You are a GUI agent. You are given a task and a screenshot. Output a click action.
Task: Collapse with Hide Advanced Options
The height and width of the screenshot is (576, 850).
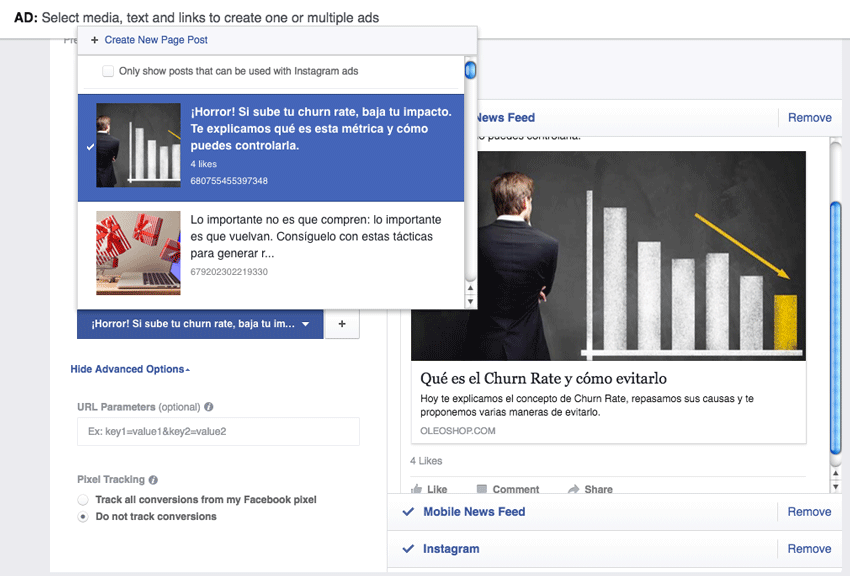click(130, 369)
